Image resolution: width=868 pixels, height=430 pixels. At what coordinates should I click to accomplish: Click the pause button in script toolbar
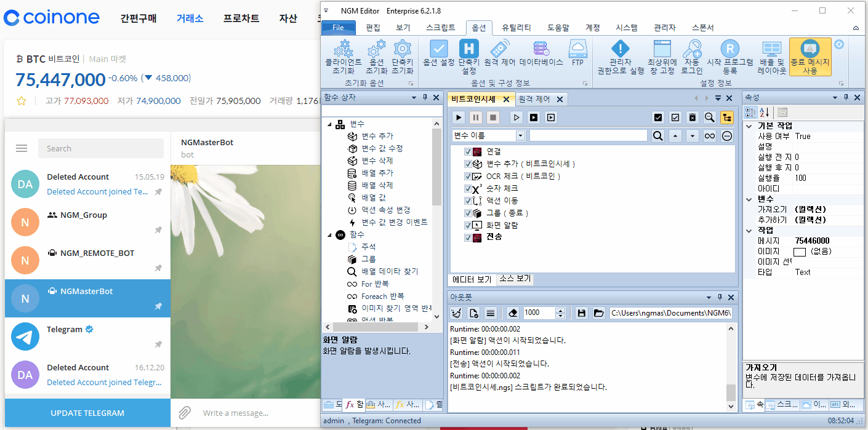(x=476, y=117)
